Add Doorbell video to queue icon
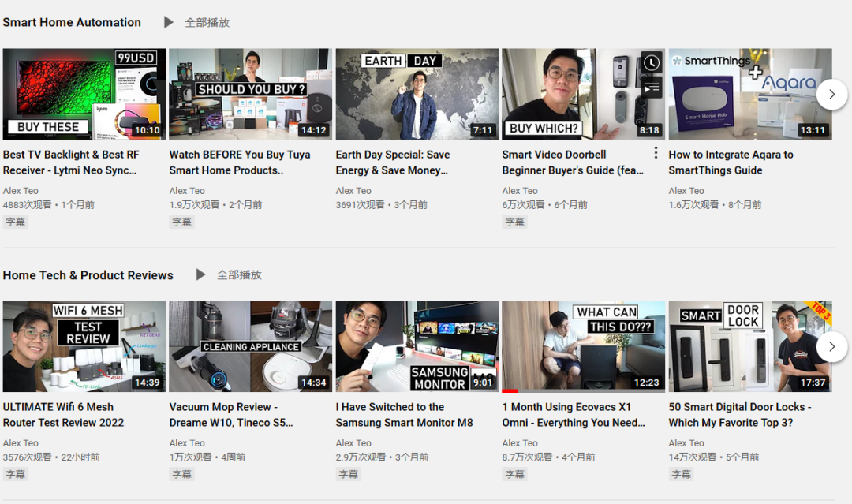The height and width of the screenshot is (504, 852). 652,88
